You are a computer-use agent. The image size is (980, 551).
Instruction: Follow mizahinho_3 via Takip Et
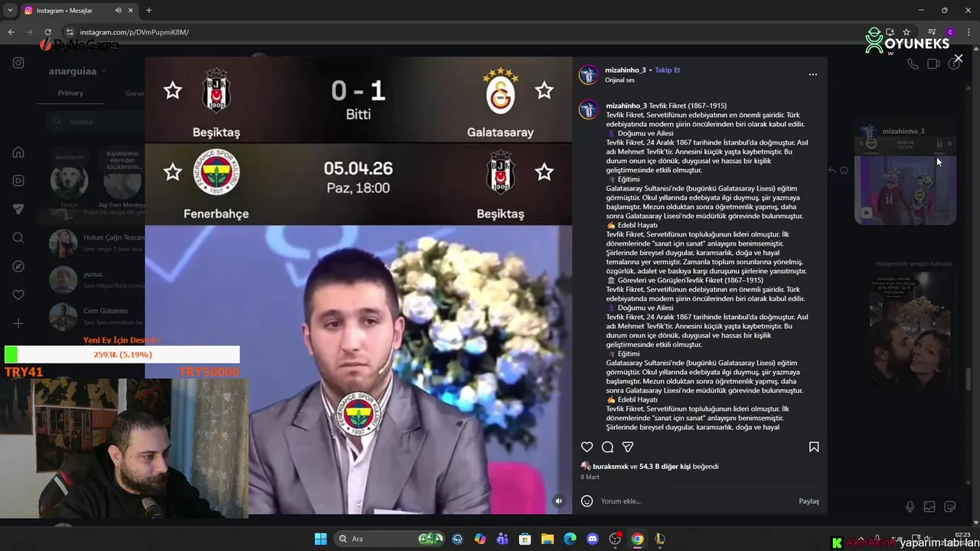click(x=667, y=70)
